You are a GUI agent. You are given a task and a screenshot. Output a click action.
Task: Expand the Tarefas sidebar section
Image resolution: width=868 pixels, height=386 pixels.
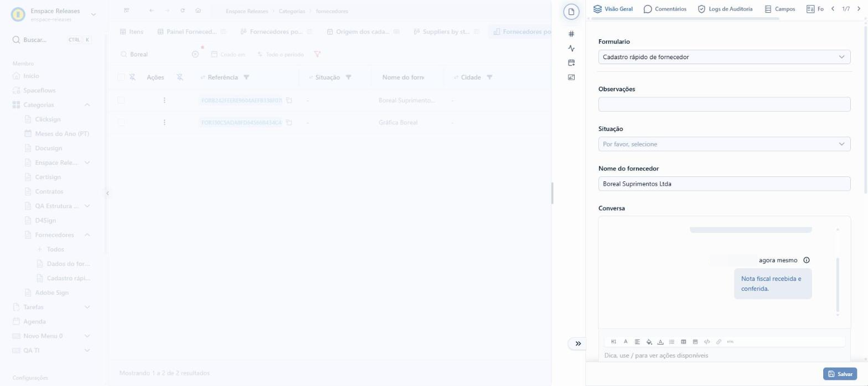click(x=87, y=307)
